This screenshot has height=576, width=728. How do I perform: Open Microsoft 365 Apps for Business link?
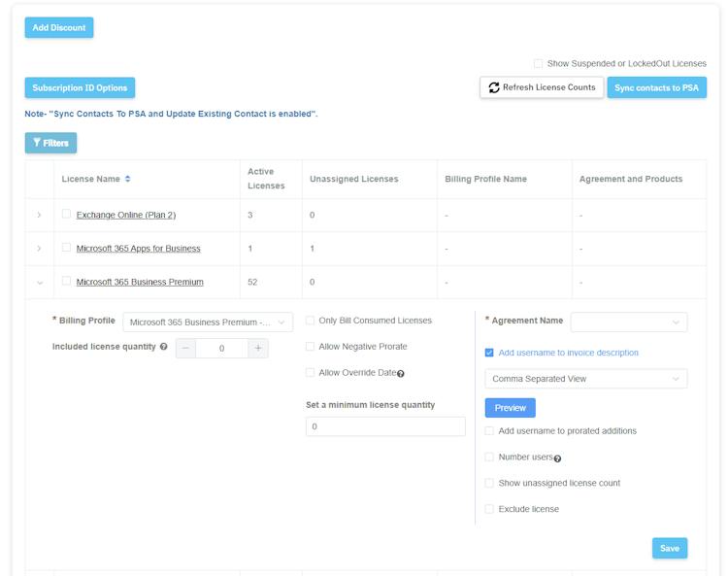139,249
